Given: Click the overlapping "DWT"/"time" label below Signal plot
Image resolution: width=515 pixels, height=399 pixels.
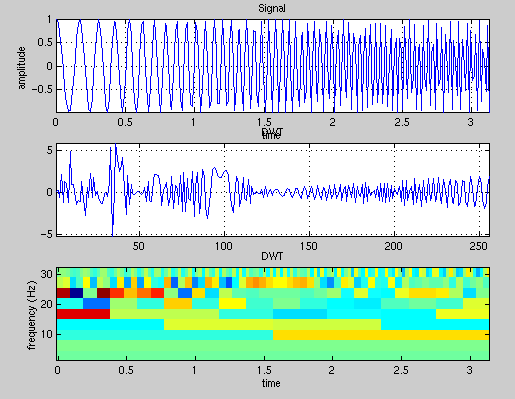Looking at the screenshot, I should click(272, 134).
